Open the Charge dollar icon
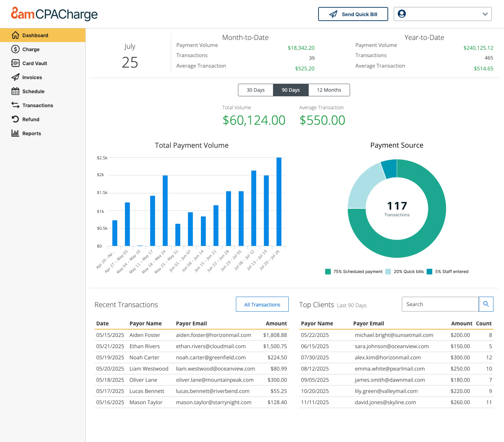This screenshot has width=504, height=442. [15, 49]
